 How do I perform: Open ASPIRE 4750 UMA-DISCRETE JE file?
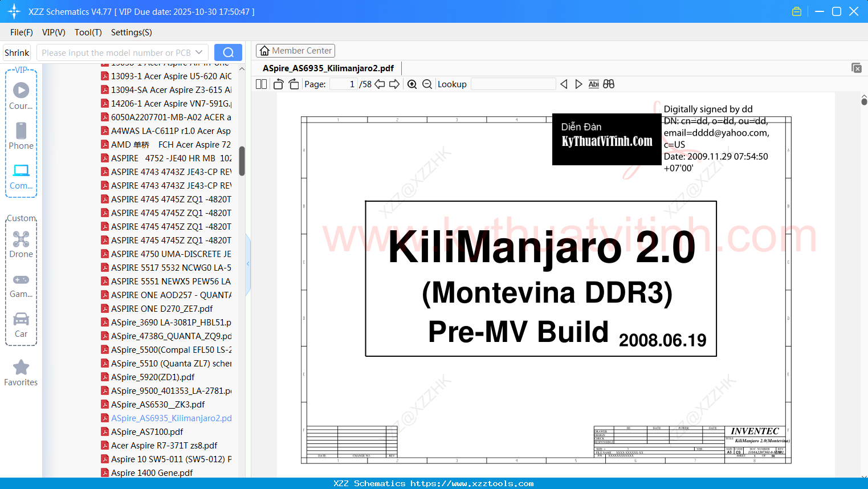tap(166, 254)
